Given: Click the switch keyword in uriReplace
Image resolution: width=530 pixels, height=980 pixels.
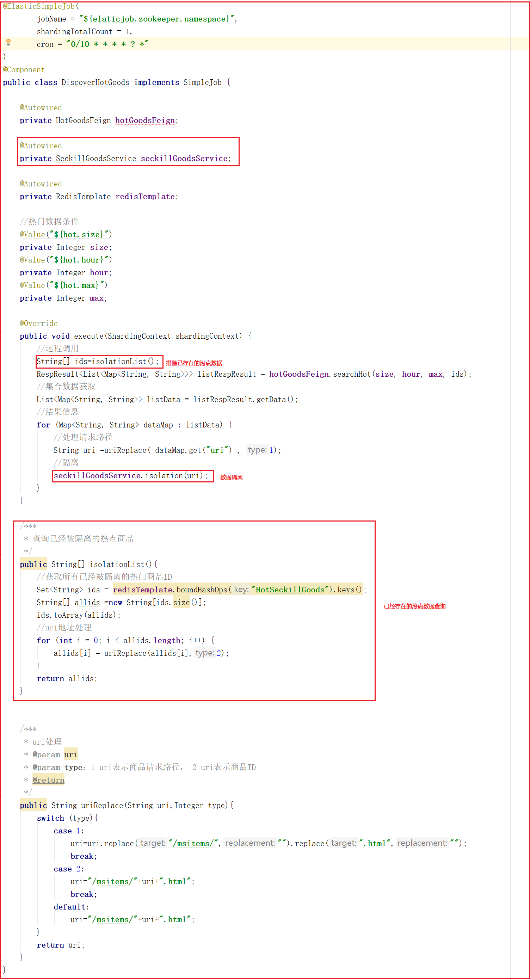Looking at the screenshot, I should (50, 818).
